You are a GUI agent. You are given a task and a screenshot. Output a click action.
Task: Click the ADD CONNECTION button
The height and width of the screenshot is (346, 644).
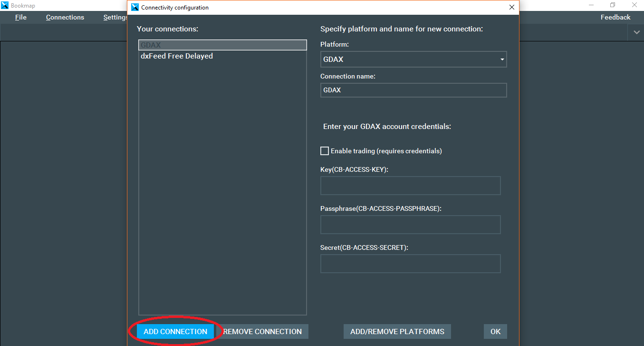coord(175,331)
